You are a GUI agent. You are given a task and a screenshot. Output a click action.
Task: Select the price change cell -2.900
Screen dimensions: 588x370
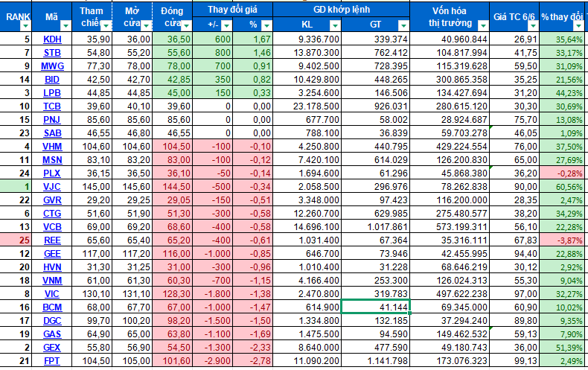tap(212, 361)
